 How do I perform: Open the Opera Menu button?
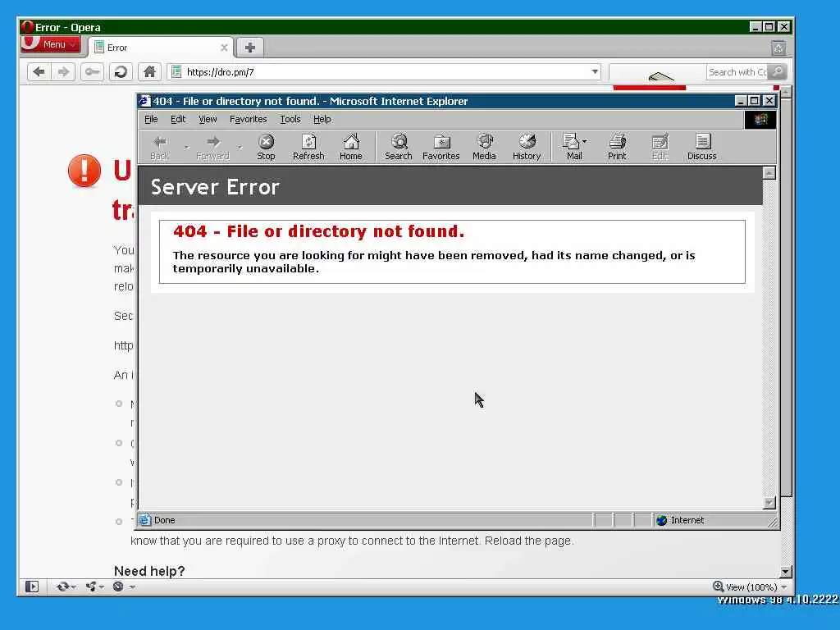(50, 44)
